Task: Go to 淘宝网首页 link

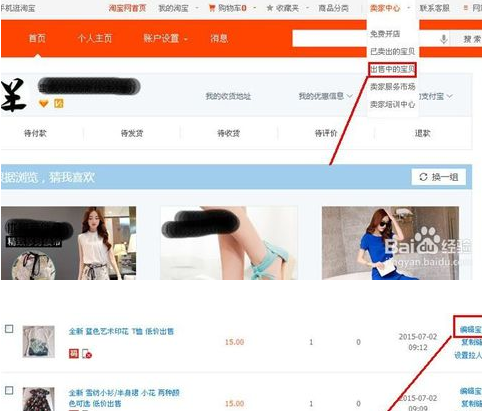Action: coord(127,8)
